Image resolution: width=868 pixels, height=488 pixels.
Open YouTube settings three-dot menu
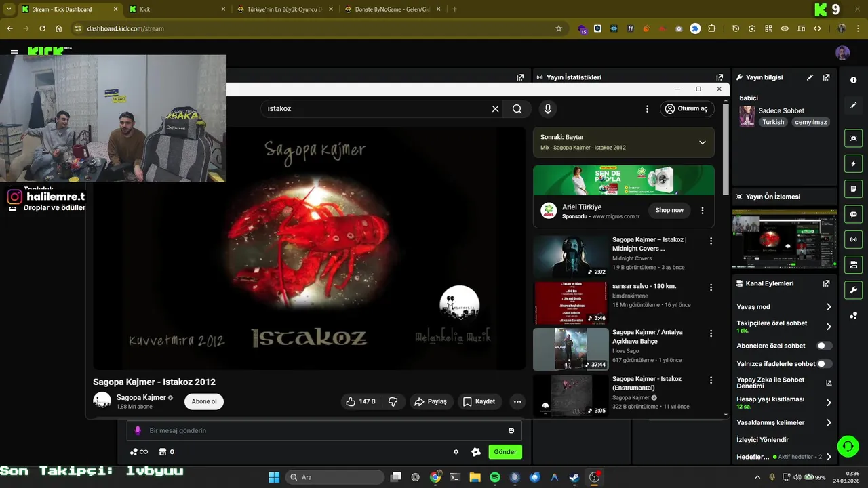click(647, 108)
